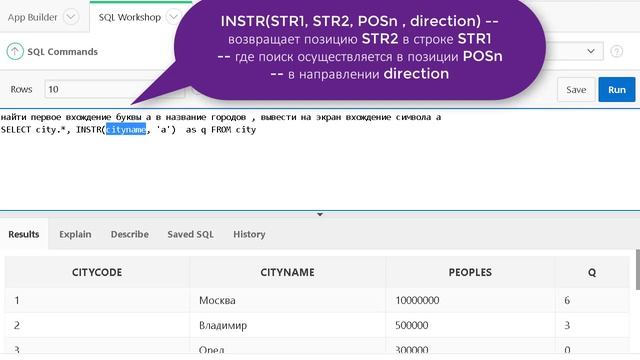Click the PEOPLES column header
The image size is (640, 360).
[470, 272]
